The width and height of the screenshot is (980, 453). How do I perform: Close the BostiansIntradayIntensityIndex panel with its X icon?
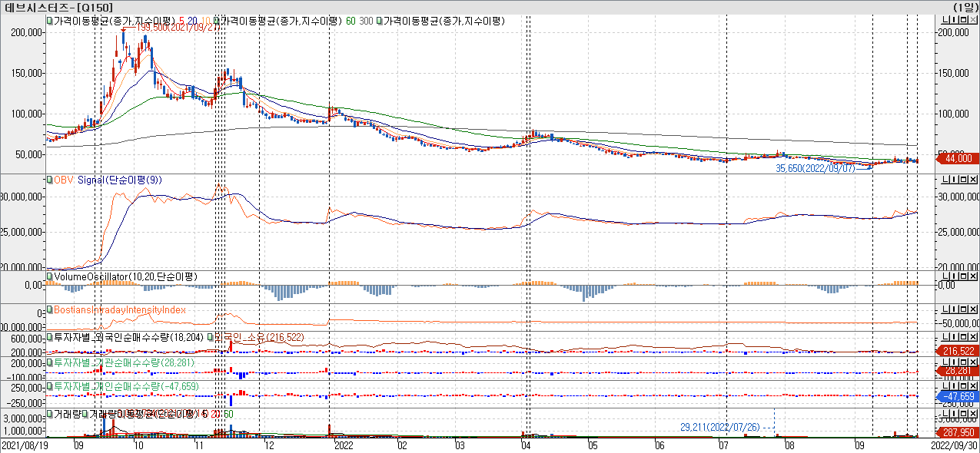[x=972, y=309]
